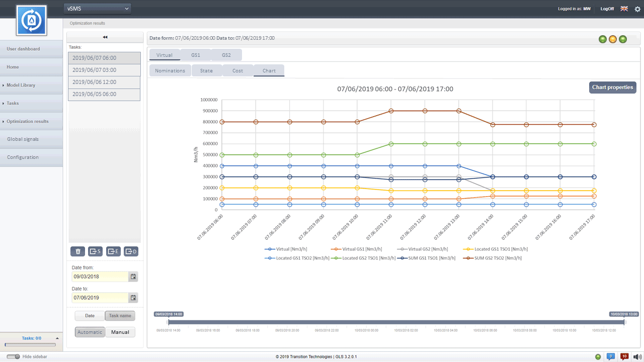The height and width of the screenshot is (362, 644).
Task: Click the speaker sound icon in status bar
Action: [x=636, y=356]
